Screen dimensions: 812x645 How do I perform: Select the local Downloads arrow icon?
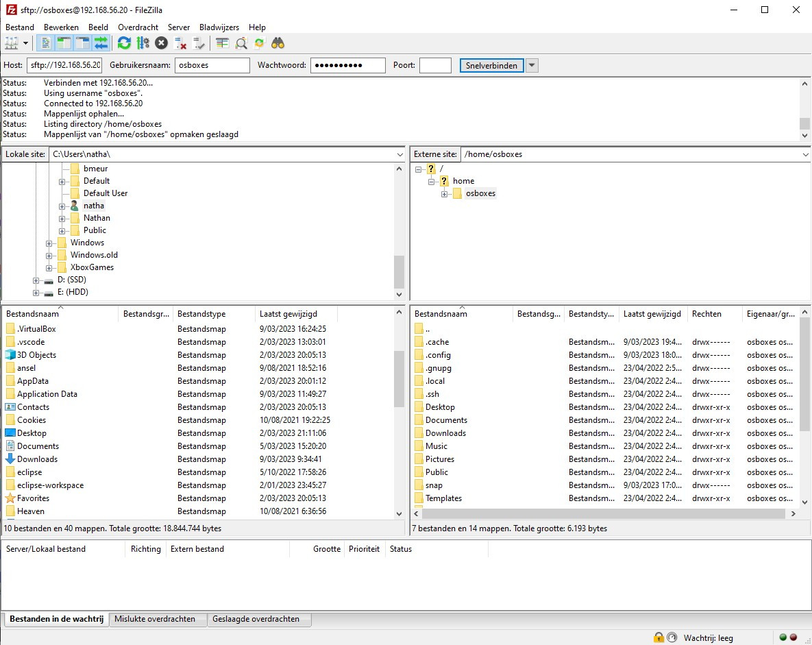(10, 459)
